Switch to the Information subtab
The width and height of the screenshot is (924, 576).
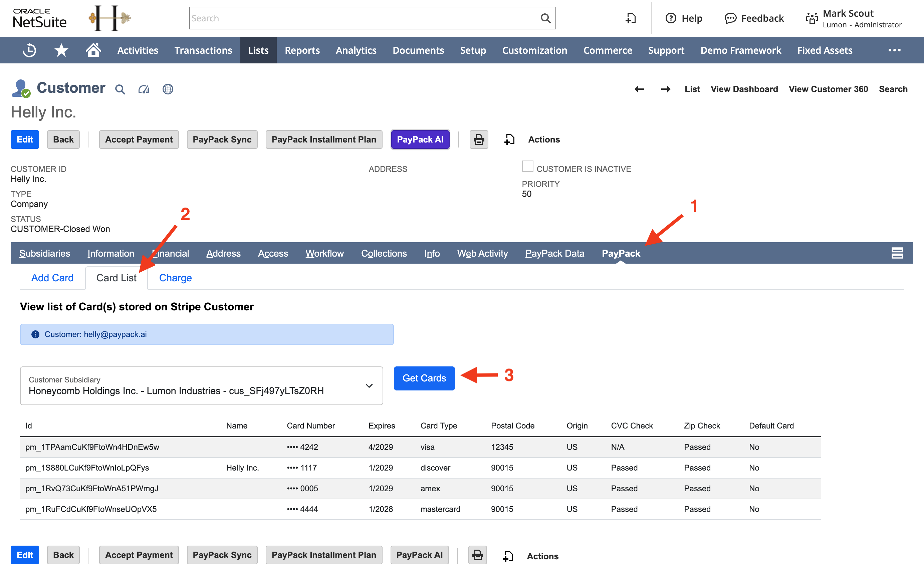(x=111, y=253)
